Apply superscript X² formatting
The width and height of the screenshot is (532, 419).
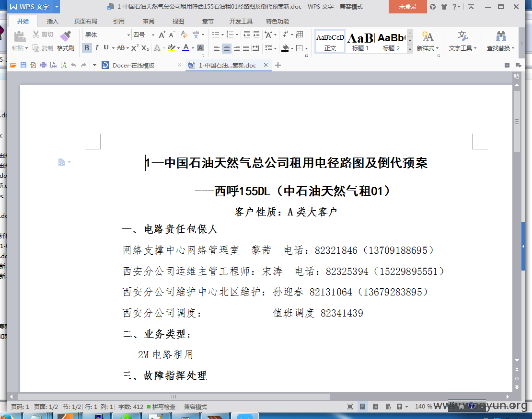click(x=135, y=48)
